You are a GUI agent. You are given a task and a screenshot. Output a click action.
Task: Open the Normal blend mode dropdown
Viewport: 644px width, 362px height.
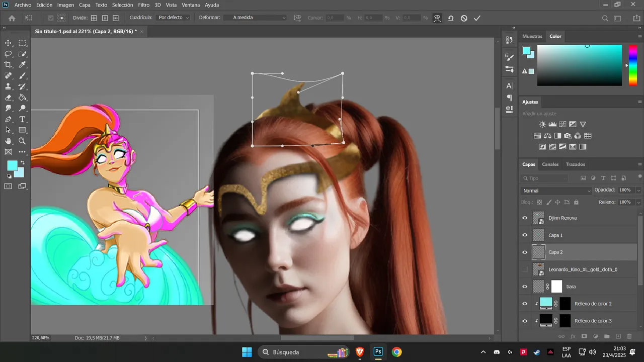(556, 191)
